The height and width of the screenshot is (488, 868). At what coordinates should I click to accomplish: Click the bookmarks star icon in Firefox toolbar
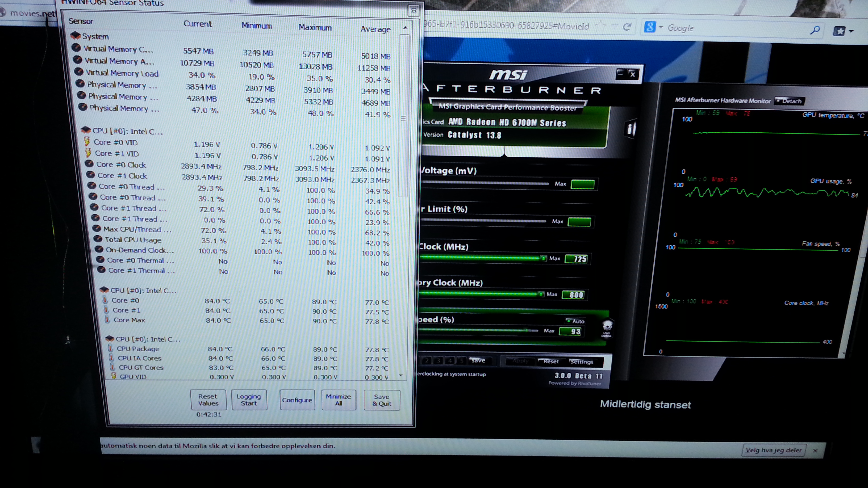pos(839,31)
